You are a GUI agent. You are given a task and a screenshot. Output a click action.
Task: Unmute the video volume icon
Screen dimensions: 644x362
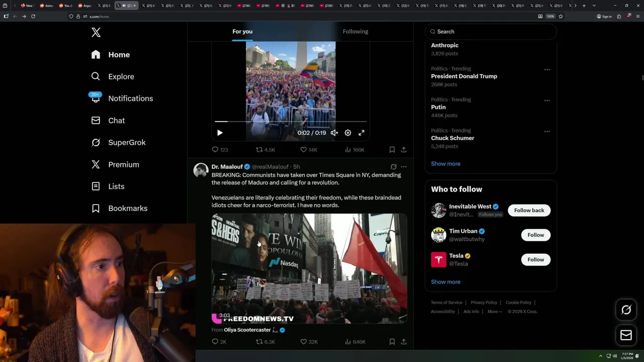334,133
